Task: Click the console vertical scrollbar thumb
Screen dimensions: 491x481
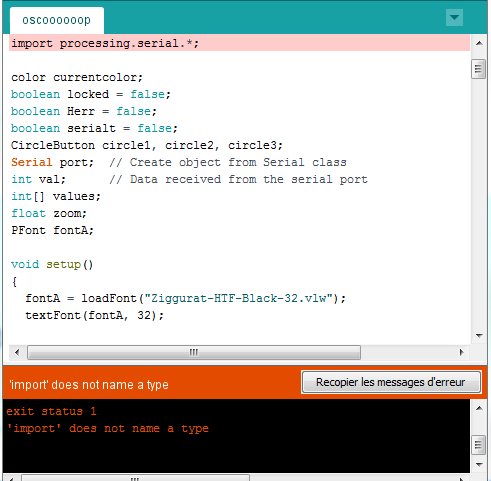Action: click(x=479, y=445)
